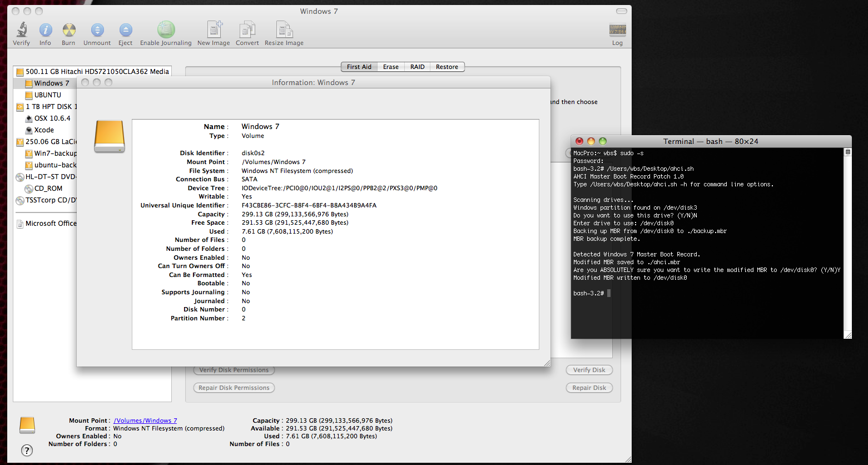This screenshot has height=465, width=868.
Task: Click the Convert toolbar icon
Action: [x=247, y=34]
